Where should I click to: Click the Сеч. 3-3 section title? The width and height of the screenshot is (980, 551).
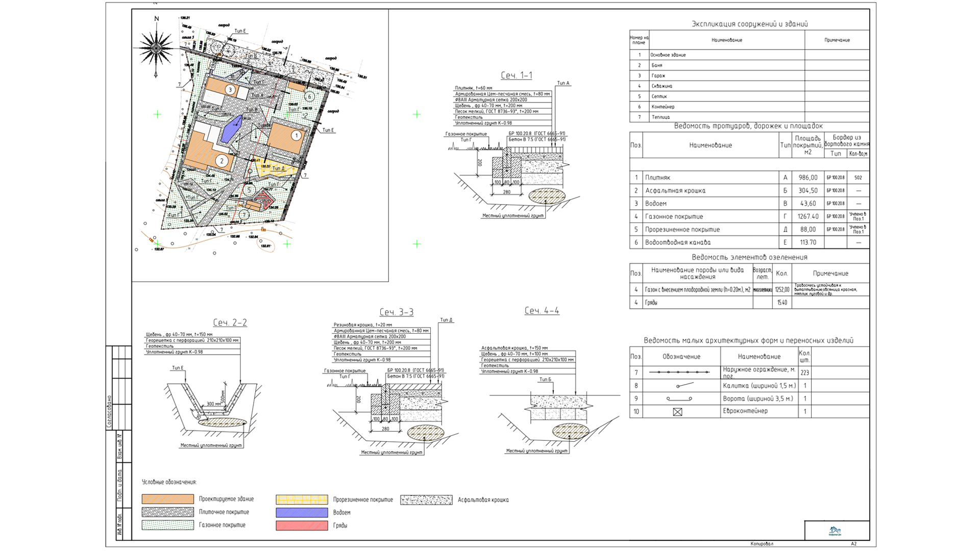[396, 312]
